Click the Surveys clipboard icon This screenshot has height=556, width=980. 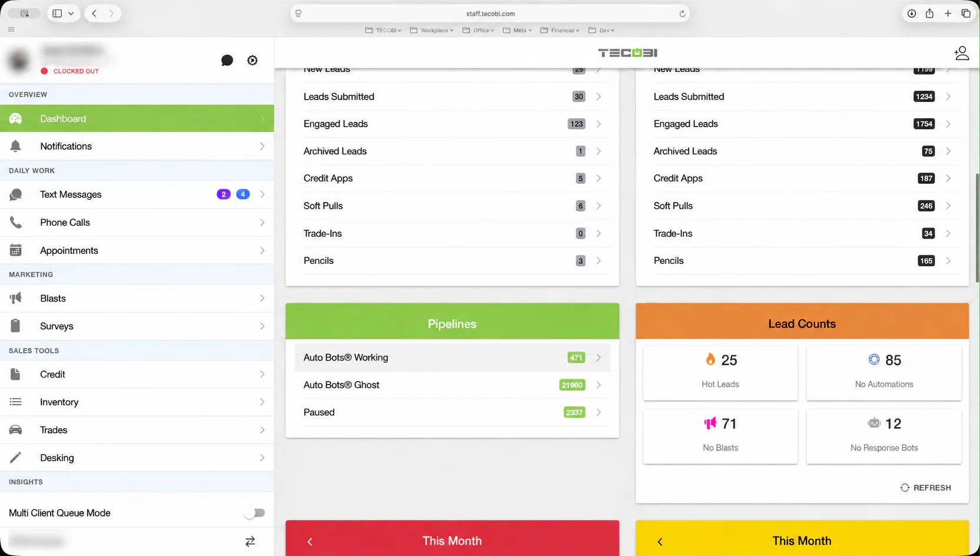16,326
